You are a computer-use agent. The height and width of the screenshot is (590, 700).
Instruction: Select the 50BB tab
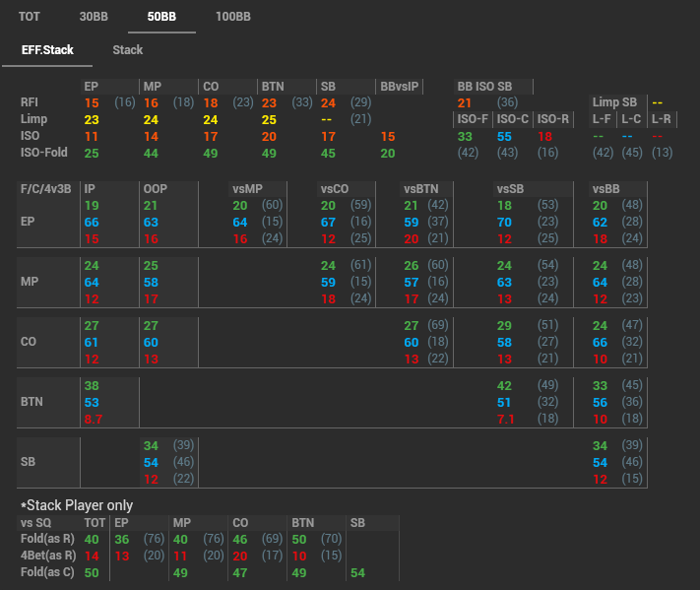pyautogui.click(x=162, y=17)
